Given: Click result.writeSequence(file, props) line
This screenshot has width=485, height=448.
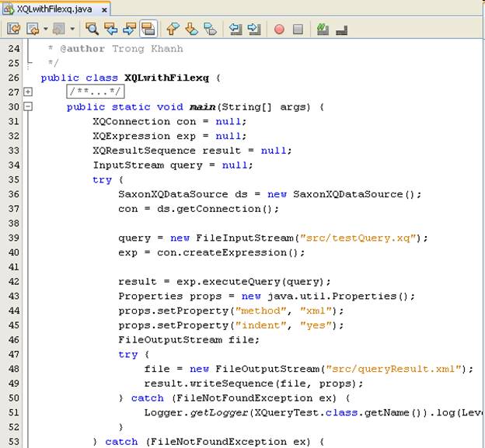Looking at the screenshot, I should pyautogui.click(x=253, y=384).
